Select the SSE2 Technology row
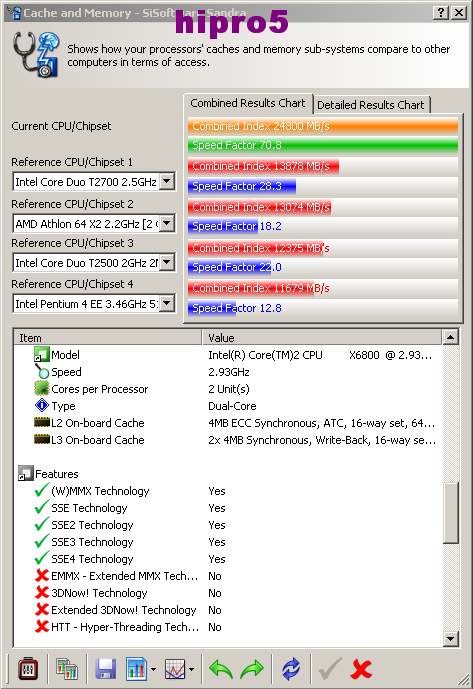 pos(228,525)
